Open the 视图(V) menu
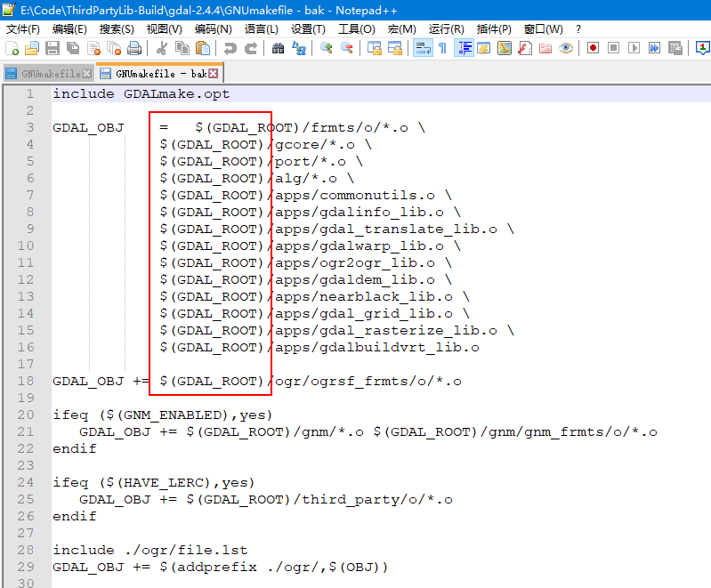 coord(164,29)
